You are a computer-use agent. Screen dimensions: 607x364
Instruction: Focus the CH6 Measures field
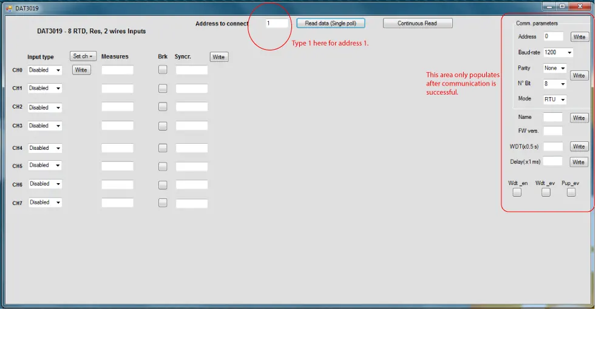point(117,184)
